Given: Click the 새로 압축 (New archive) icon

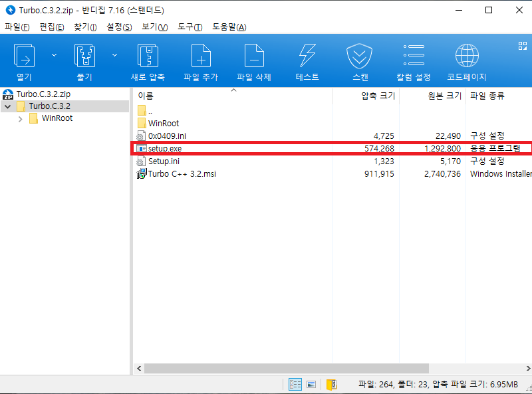Looking at the screenshot, I should (x=148, y=56).
